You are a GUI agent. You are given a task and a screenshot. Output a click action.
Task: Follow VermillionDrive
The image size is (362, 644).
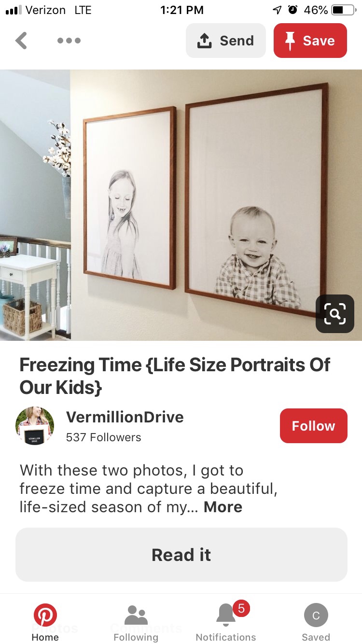tap(314, 426)
